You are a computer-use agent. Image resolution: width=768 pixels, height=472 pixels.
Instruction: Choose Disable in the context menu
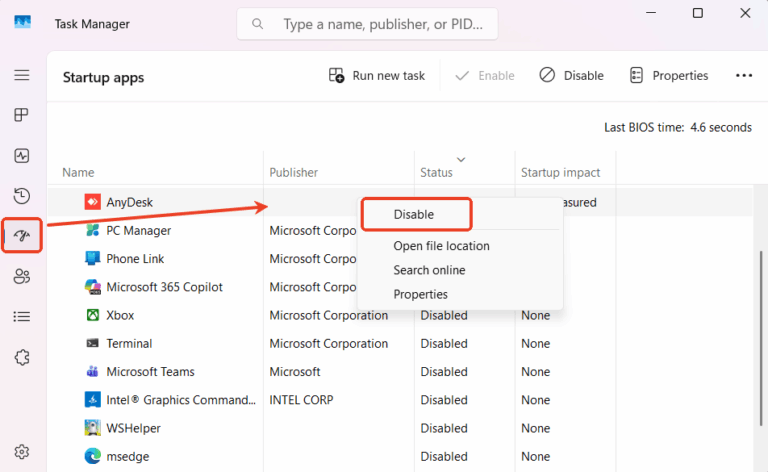tap(414, 214)
